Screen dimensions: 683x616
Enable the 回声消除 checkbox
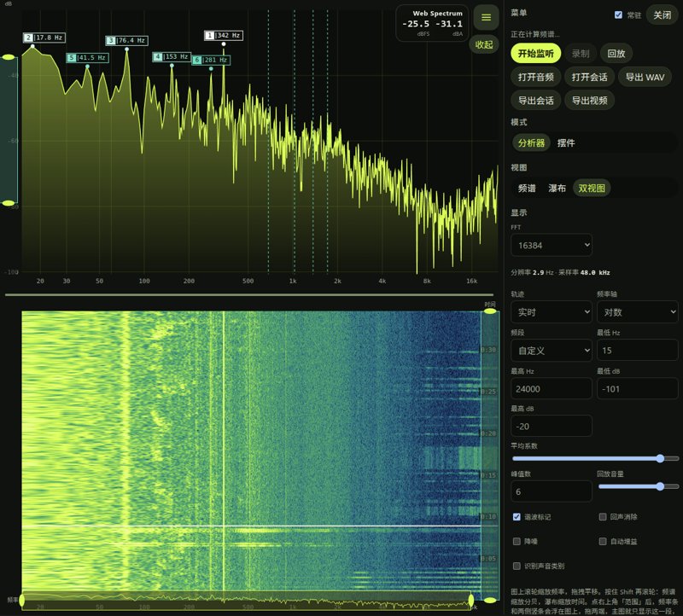pos(603,517)
